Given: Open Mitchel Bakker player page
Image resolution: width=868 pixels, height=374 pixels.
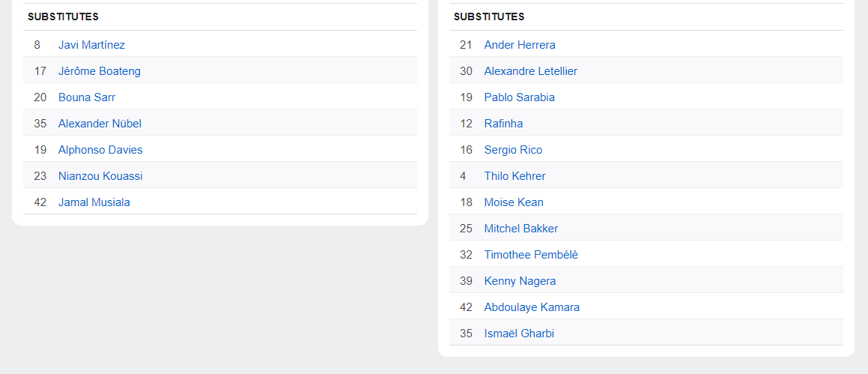Looking at the screenshot, I should (521, 229).
